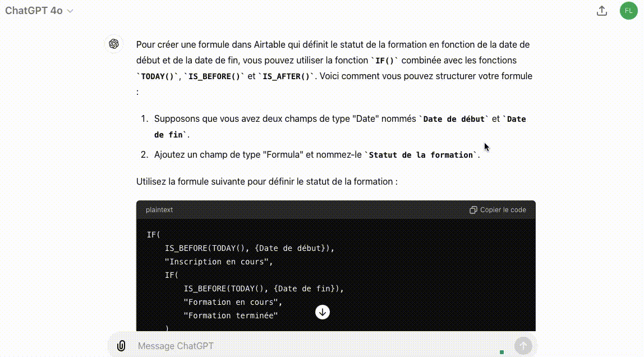Click the scroll-to-bottom arrow button
Viewport: 644px width, 357px height.
click(x=323, y=312)
